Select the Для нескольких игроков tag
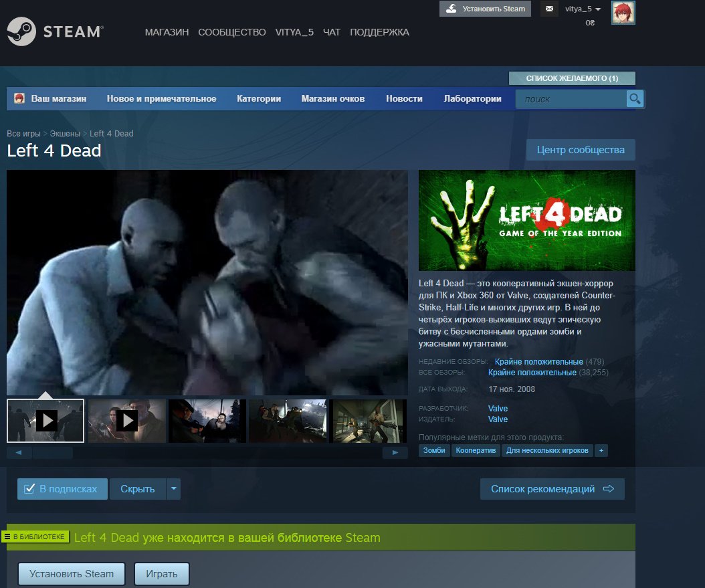This screenshot has height=588, width=705. click(x=547, y=450)
